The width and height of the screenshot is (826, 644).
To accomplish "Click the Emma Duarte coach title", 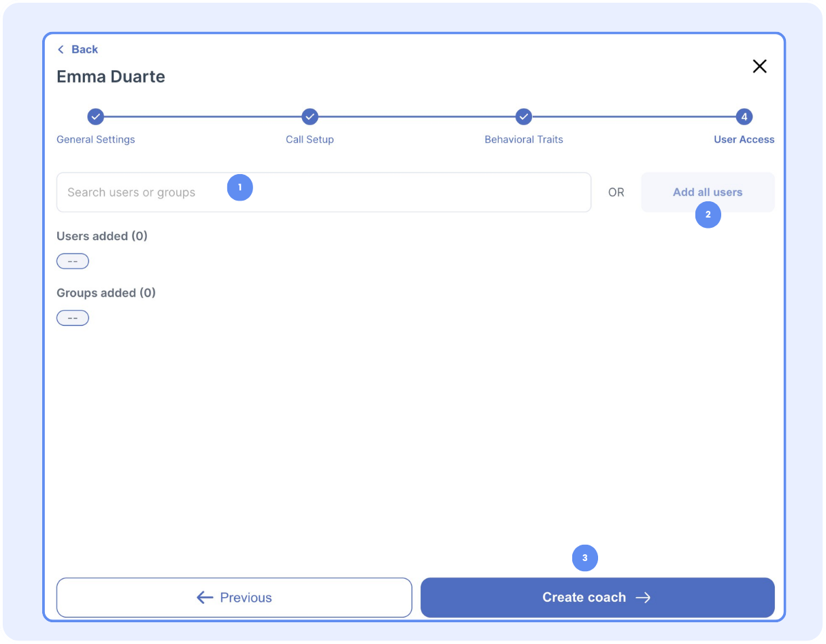I will [x=111, y=77].
